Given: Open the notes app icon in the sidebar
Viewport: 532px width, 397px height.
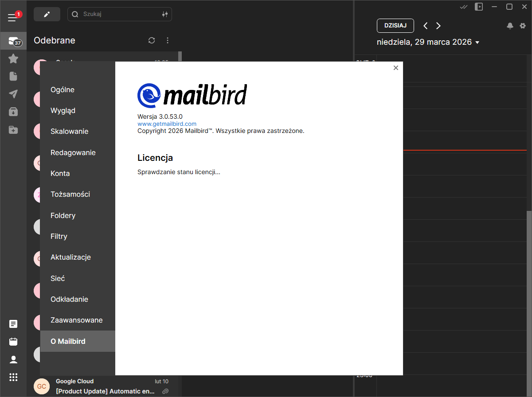Looking at the screenshot, I should click(x=13, y=324).
